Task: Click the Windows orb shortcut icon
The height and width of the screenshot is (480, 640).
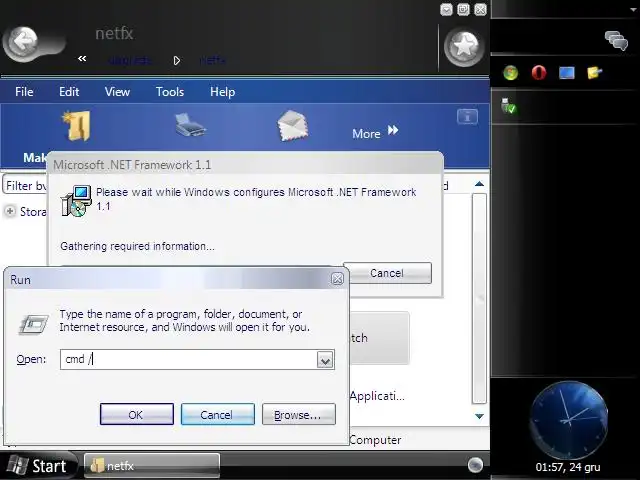Action: 510,73
